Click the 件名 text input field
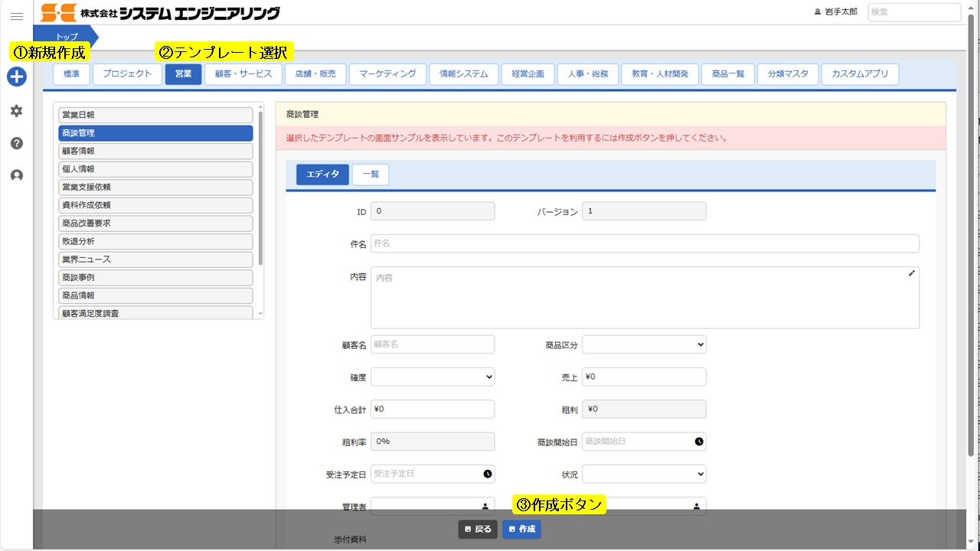 pos(645,243)
